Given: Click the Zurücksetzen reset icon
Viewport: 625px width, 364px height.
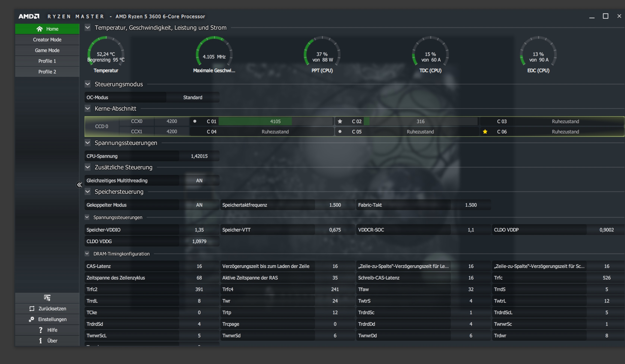Looking at the screenshot, I should click(32, 309).
